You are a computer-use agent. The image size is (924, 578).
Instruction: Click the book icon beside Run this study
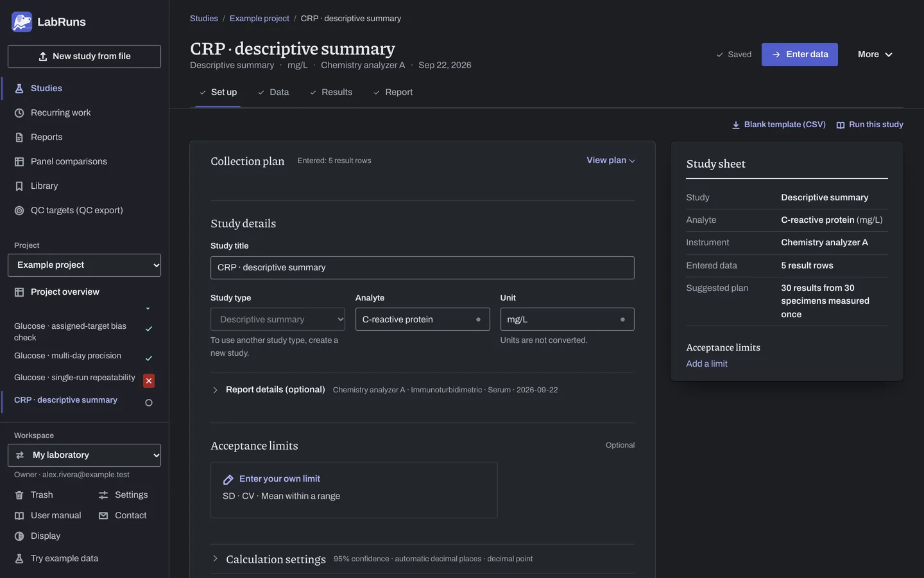(x=841, y=125)
